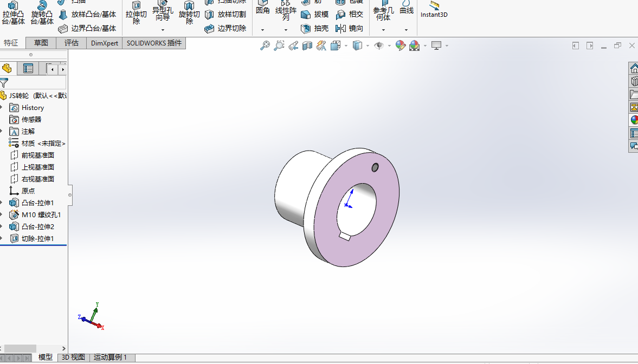Click the 运动算例 1 motion study tab
This screenshot has width=638, height=364.
point(111,357)
